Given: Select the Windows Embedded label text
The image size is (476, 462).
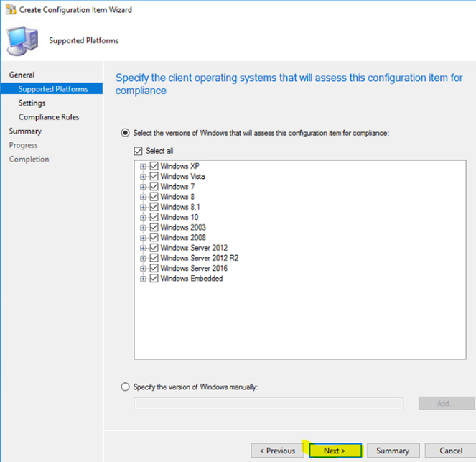Looking at the screenshot, I should [x=192, y=279].
